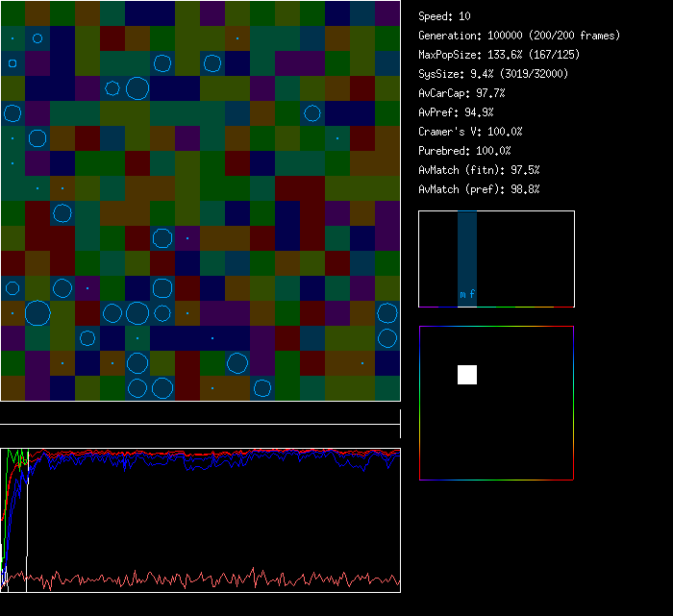Click the white vertical marker in the graph

click(x=27, y=509)
